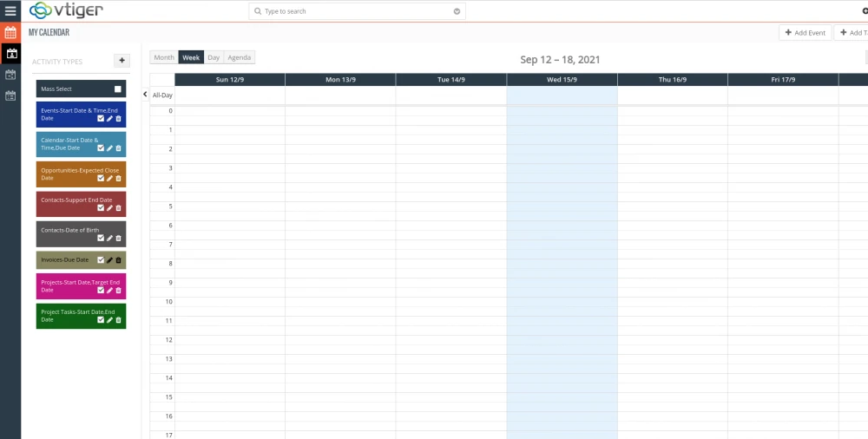Open the third calendar icon in sidebar
Viewport: 868px width, 439px height.
point(10,75)
